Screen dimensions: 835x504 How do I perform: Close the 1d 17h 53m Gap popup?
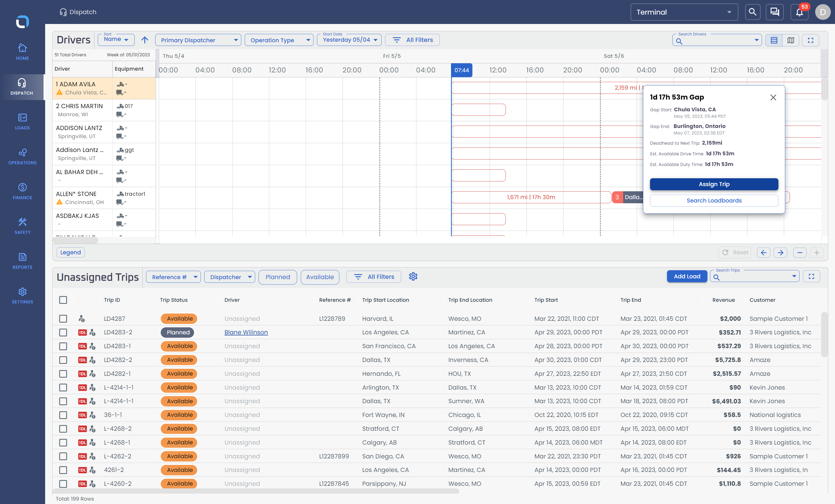(x=773, y=97)
